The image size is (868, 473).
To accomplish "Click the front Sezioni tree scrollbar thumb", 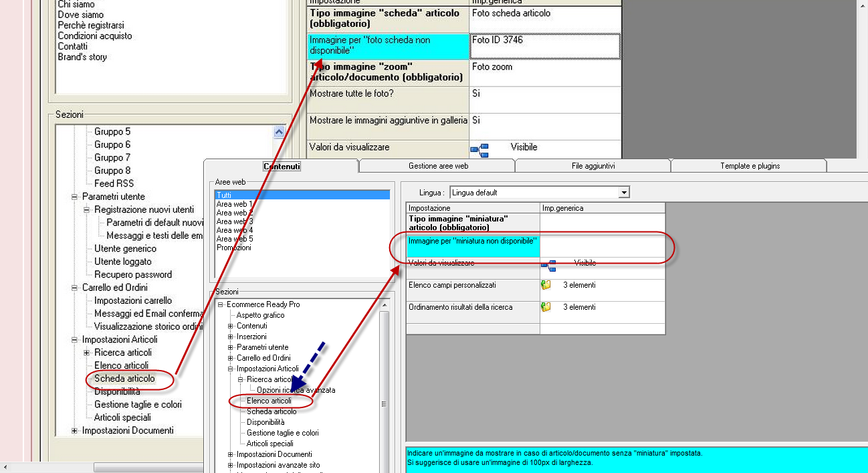I will 384,404.
